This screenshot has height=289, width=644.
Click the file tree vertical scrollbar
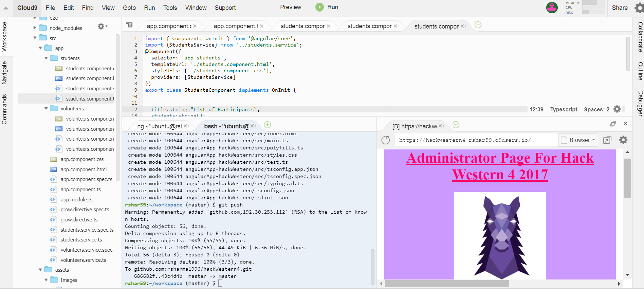click(x=117, y=108)
